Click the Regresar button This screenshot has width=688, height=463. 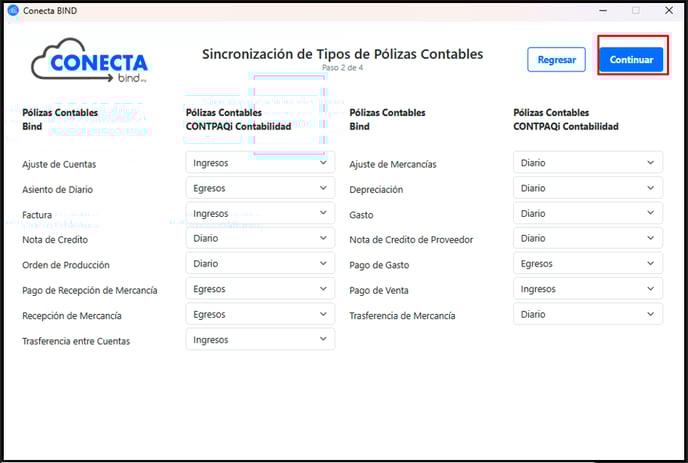556,60
